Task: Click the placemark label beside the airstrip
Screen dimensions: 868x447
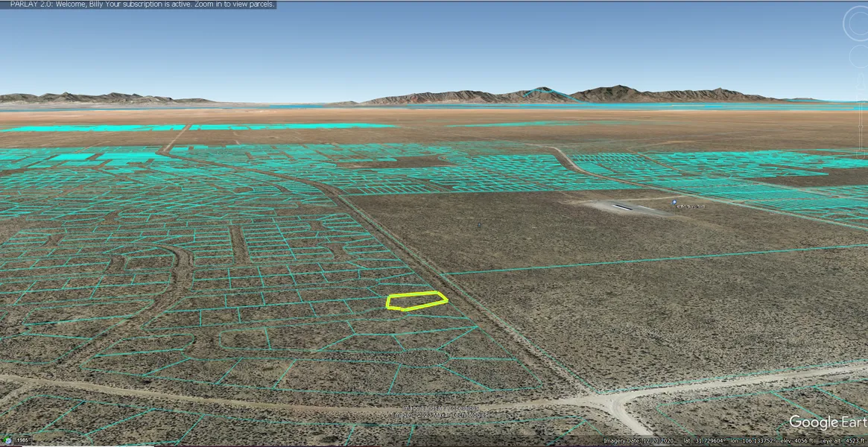Action: click(691, 206)
